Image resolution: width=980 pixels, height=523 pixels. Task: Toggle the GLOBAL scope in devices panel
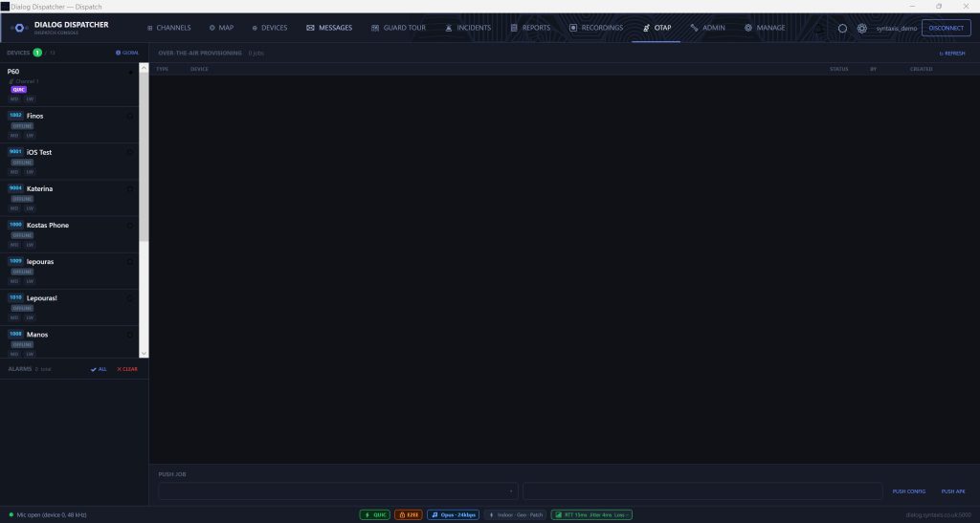pos(127,53)
